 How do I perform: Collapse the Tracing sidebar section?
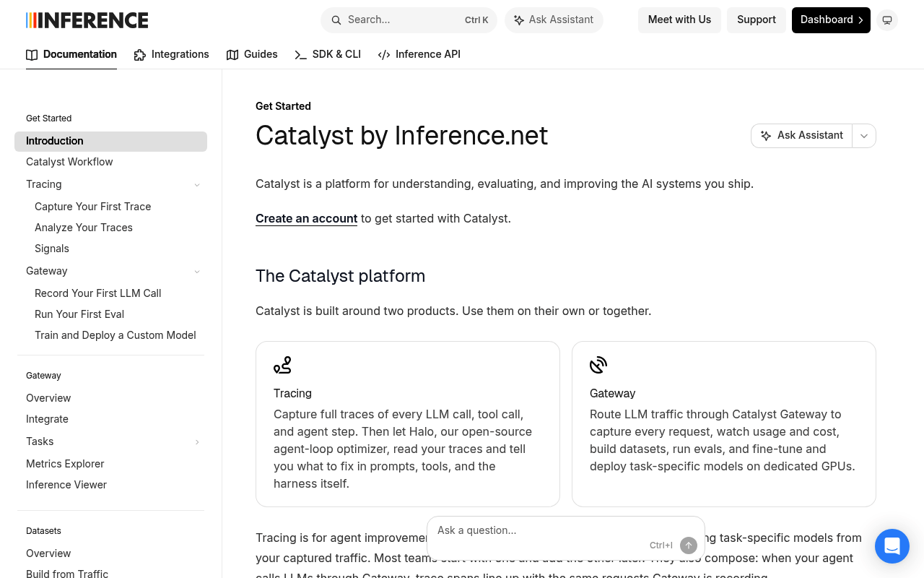(197, 185)
